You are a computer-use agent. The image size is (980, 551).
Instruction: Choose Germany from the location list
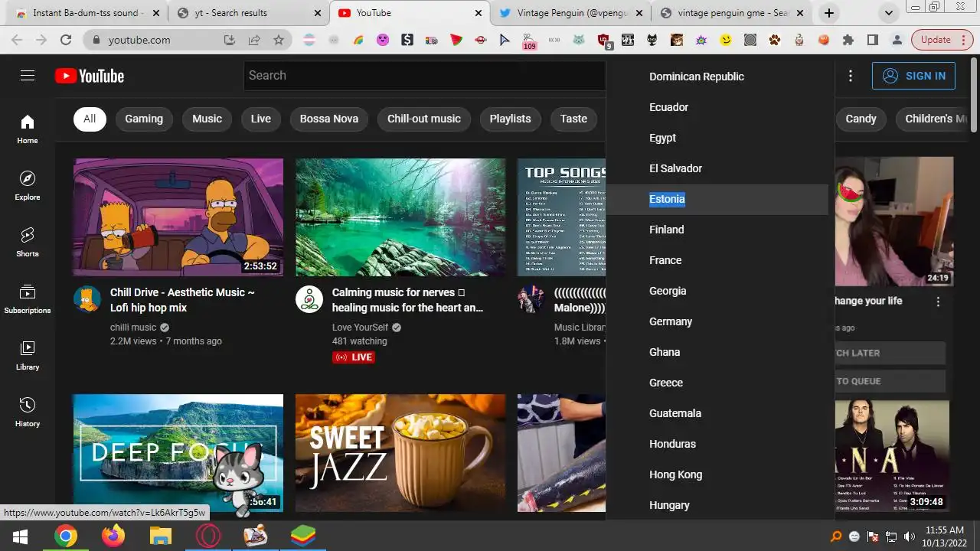[717, 321]
